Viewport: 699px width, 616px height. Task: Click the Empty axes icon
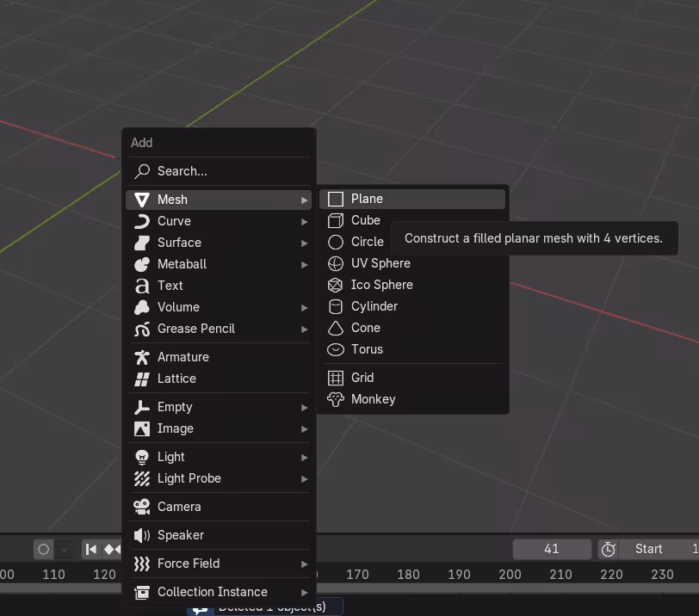(142, 407)
